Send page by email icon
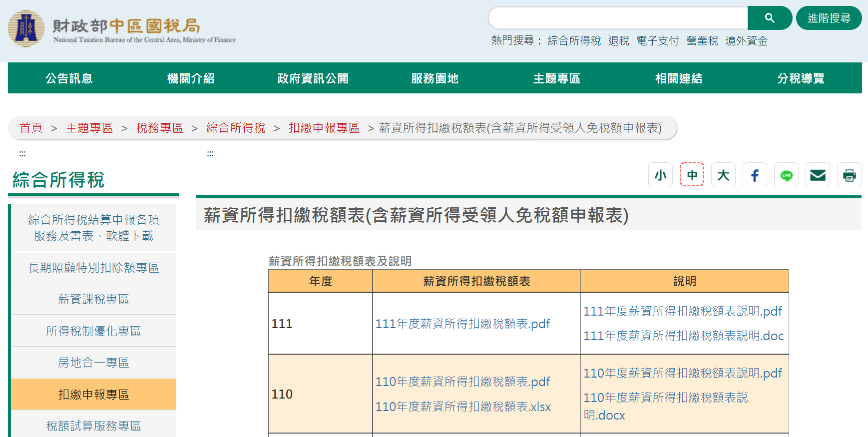This screenshot has width=868, height=437. (818, 175)
